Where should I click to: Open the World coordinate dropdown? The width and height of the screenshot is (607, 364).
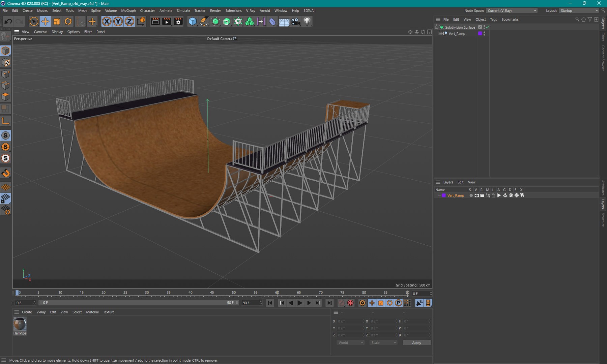pyautogui.click(x=351, y=343)
